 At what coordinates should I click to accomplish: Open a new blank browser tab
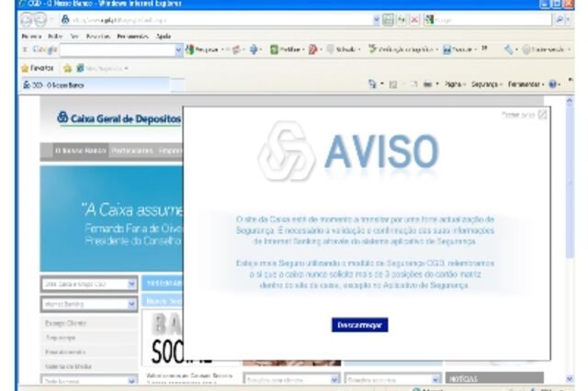[177, 85]
